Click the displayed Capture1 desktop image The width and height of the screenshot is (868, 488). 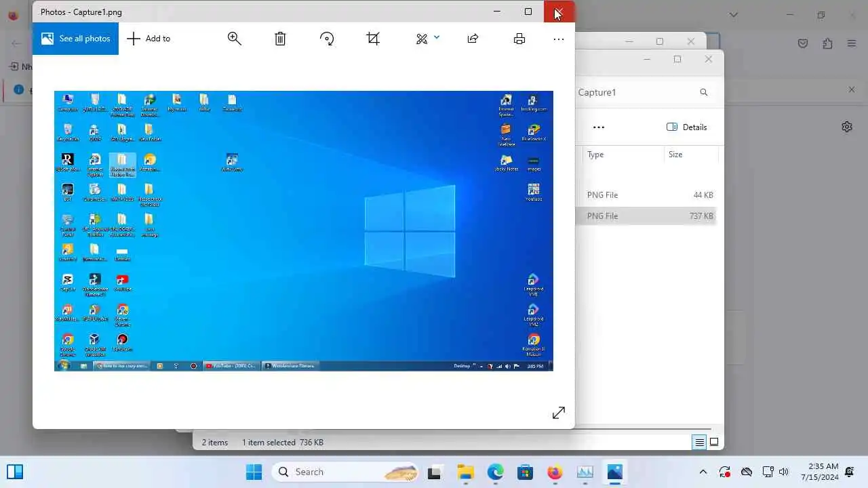pyautogui.click(x=304, y=231)
